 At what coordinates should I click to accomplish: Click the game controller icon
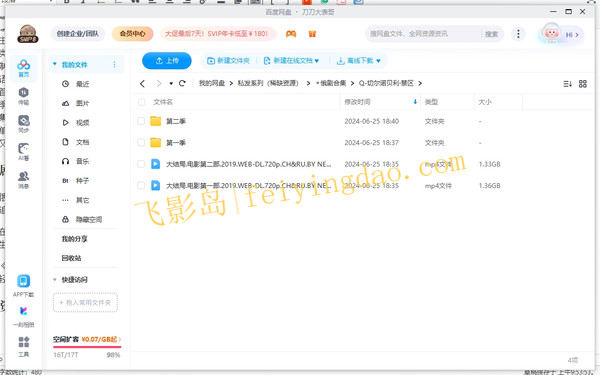tap(291, 34)
